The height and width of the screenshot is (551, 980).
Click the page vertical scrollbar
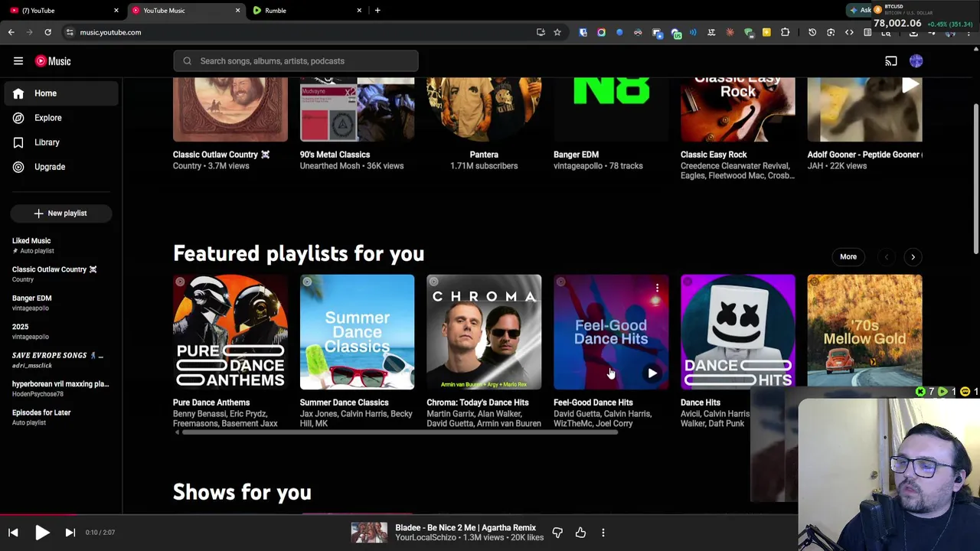click(976, 178)
